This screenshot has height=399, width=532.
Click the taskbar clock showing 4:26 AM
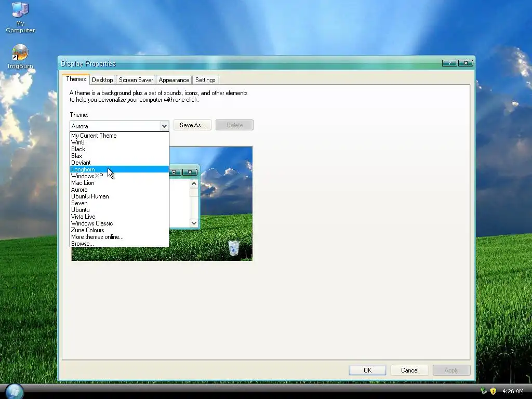pos(513,391)
